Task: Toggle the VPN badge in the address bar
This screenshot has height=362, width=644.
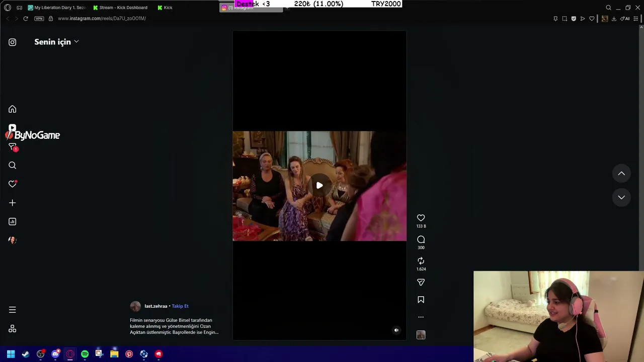Action: (x=39, y=19)
